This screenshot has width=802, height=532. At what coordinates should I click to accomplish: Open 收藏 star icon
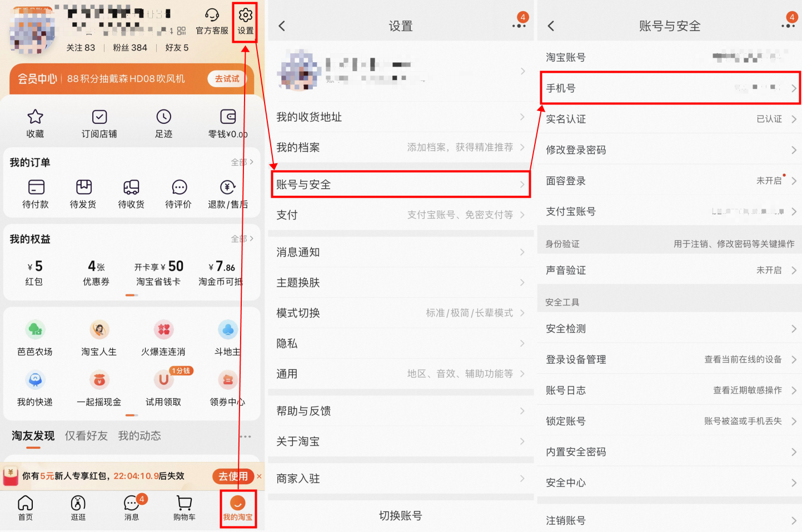(x=35, y=117)
